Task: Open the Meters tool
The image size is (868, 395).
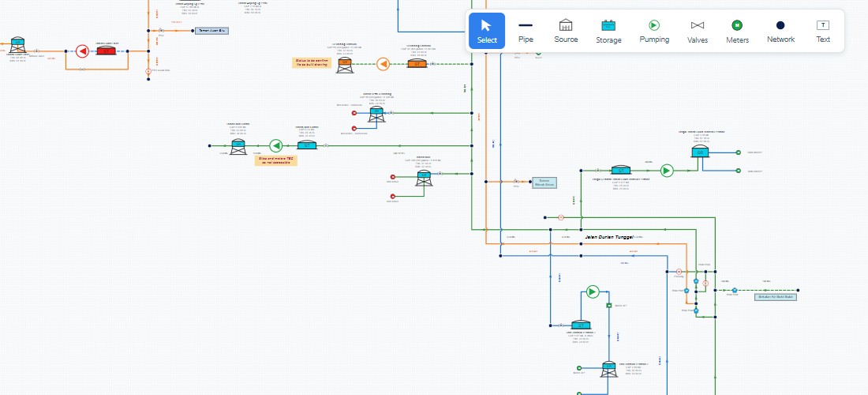Action: click(x=737, y=31)
